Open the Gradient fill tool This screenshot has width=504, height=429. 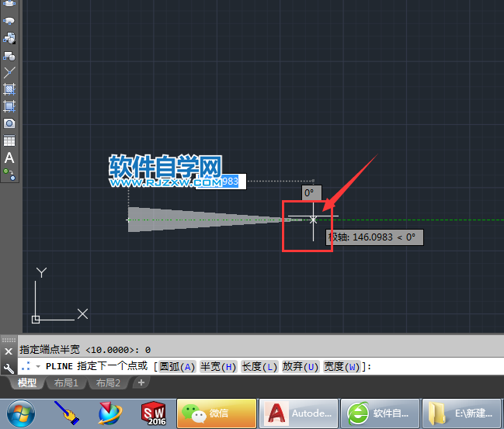coord(9,106)
